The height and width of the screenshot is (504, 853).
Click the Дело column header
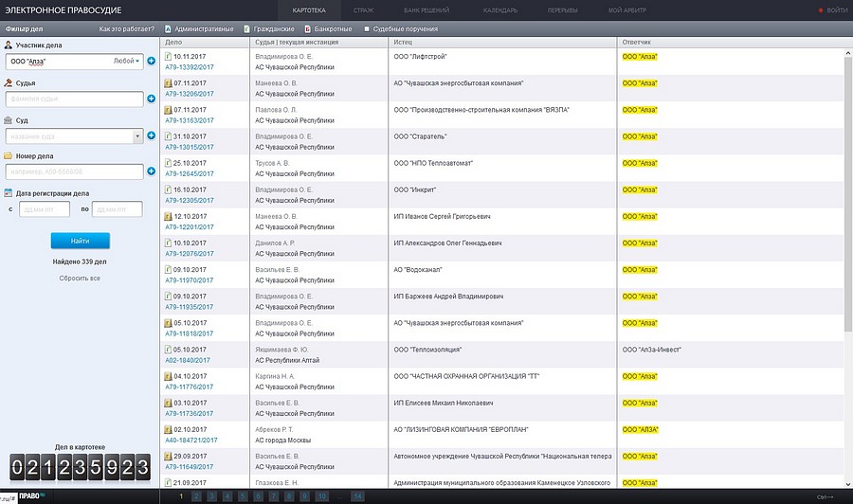pyautogui.click(x=173, y=42)
